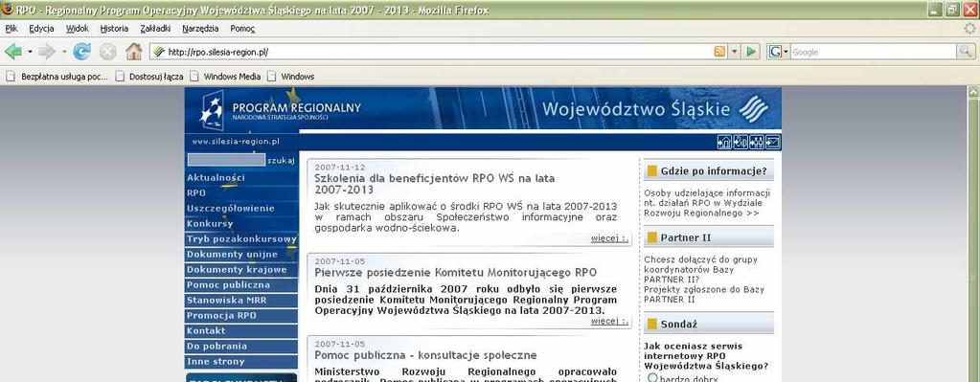Open Kontakt in the sidebar

tap(241, 330)
